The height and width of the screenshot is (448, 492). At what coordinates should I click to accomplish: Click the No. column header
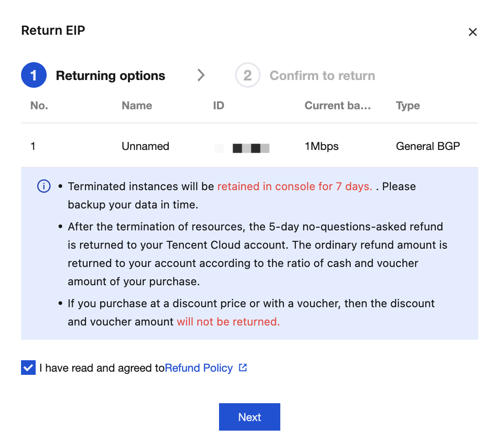point(39,106)
